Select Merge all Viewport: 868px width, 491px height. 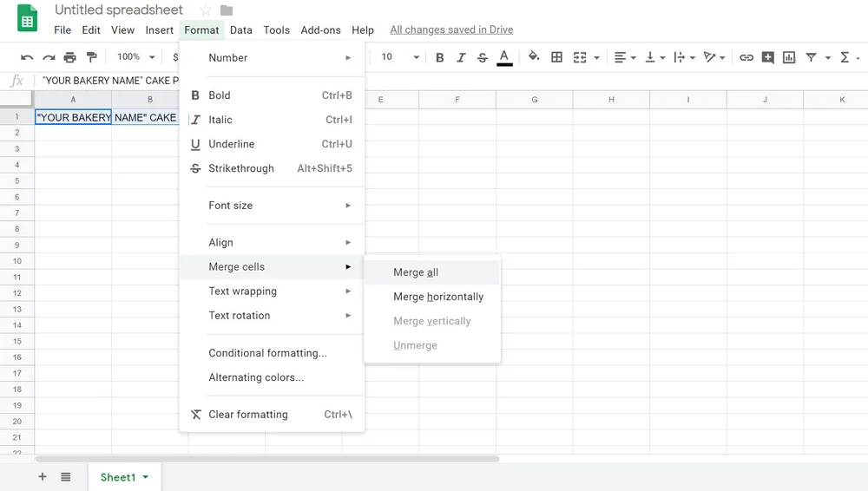432,272
